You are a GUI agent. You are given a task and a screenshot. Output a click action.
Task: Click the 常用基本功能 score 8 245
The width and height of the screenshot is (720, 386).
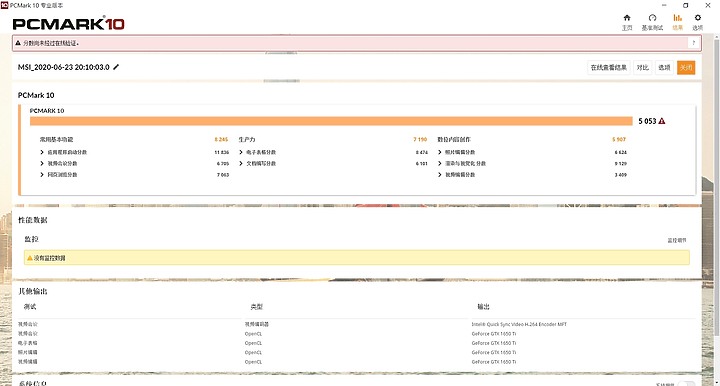[x=221, y=139]
